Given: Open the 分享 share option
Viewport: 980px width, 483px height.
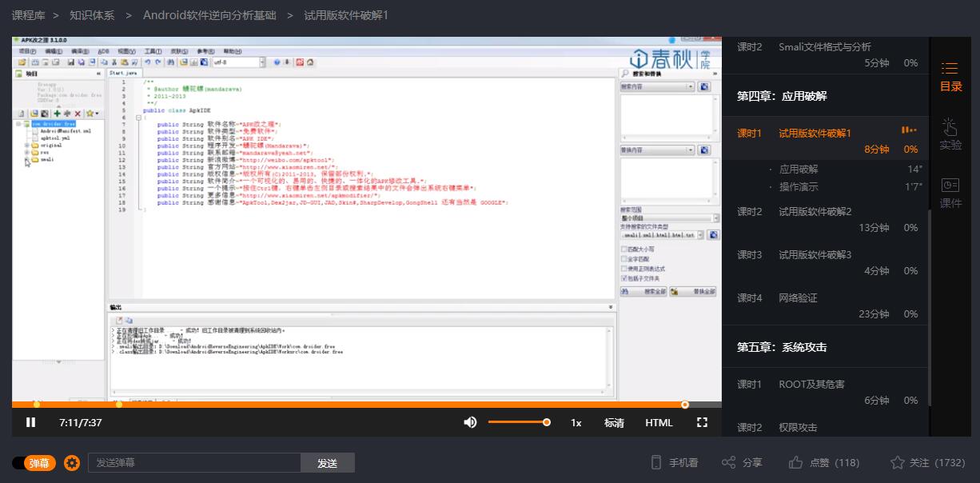Looking at the screenshot, I should (728, 462).
